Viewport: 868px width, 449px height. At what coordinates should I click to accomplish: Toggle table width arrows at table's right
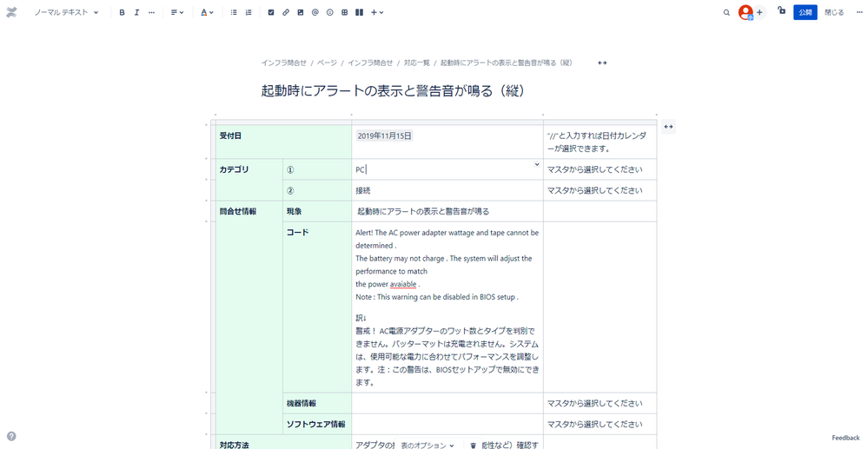[x=668, y=127]
